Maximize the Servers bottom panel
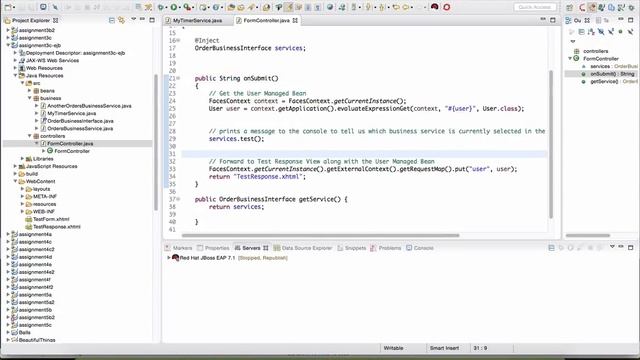Screen dimensions: 640x360 631,247
